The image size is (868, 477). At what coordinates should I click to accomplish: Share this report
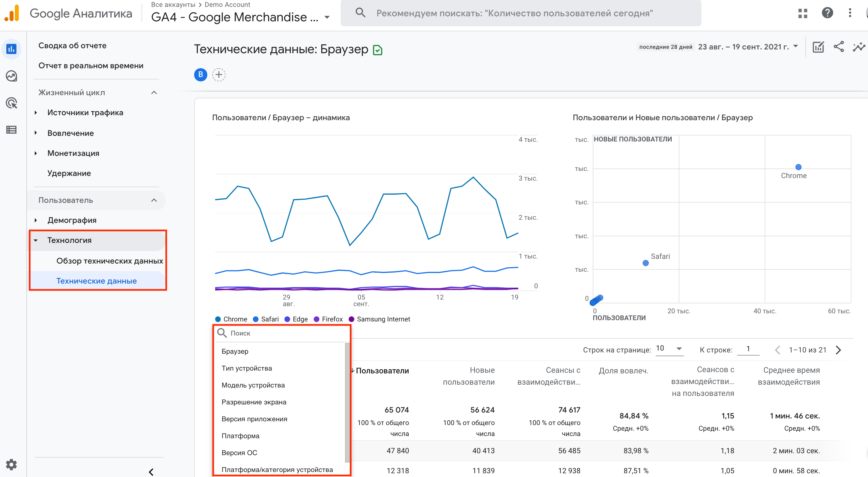coord(839,47)
